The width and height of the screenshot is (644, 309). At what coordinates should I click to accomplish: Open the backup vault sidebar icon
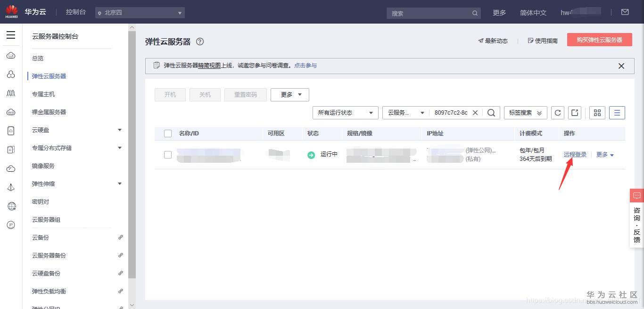point(11,150)
